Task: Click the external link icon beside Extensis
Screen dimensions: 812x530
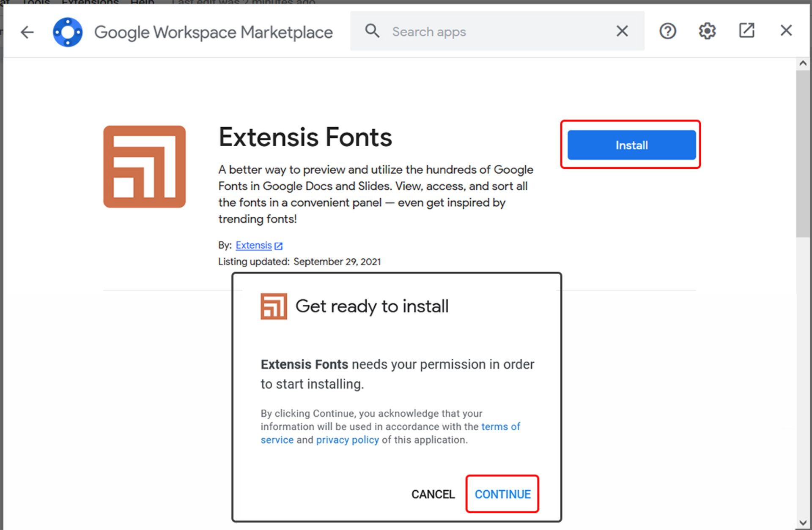Action: (x=278, y=246)
